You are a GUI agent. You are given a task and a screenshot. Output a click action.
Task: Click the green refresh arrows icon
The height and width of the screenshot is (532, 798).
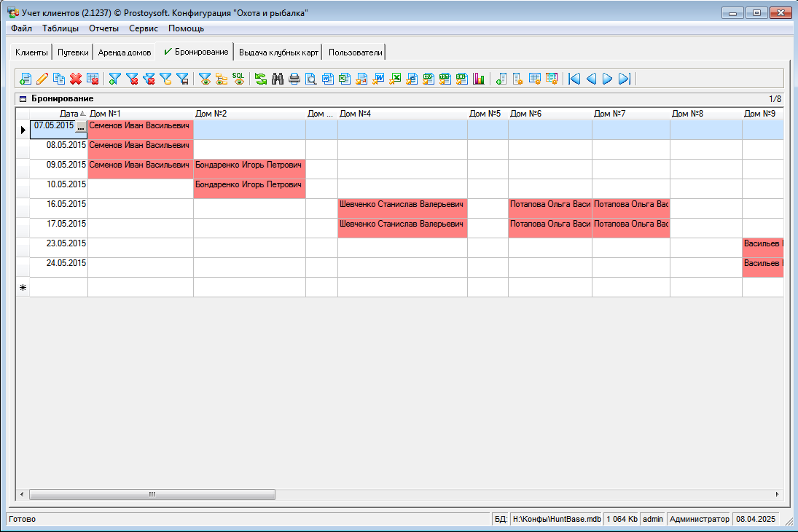tap(260, 79)
